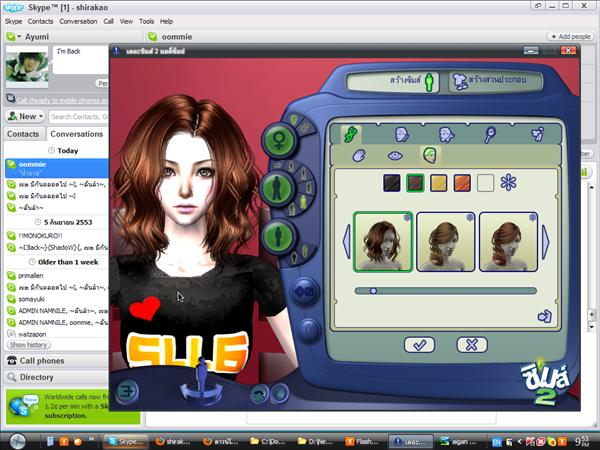Switch to the Contacts tab in Skype

coord(23,134)
